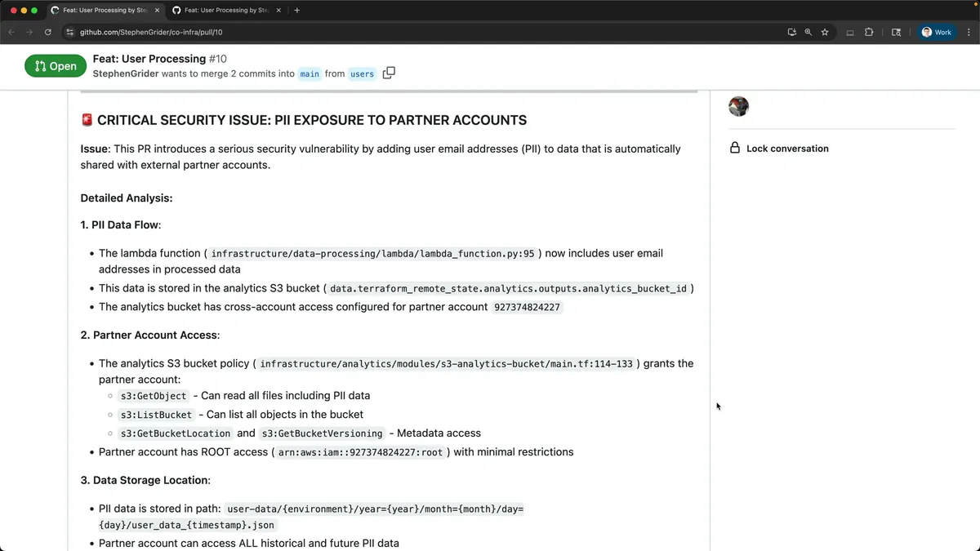Open the Extensions puzzle icon

(x=868, y=33)
